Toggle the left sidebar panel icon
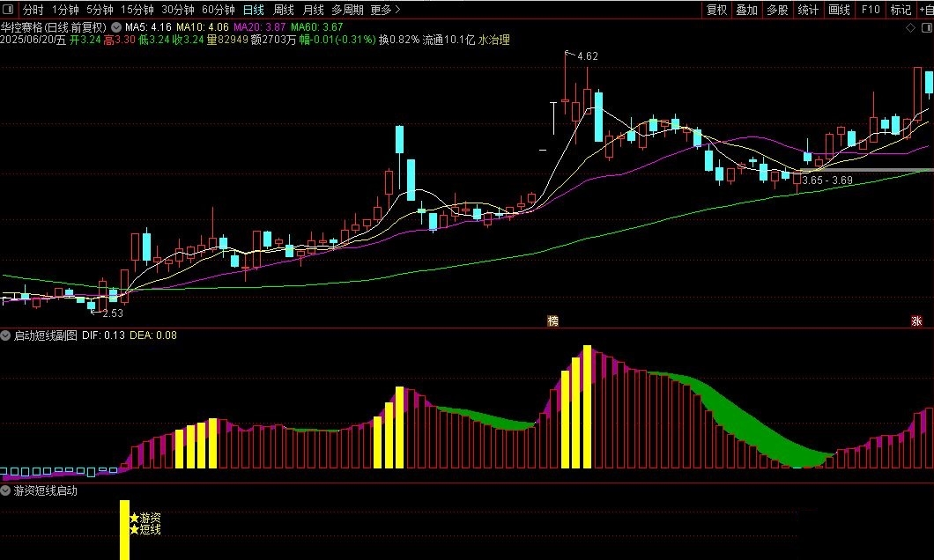 [x=8, y=10]
